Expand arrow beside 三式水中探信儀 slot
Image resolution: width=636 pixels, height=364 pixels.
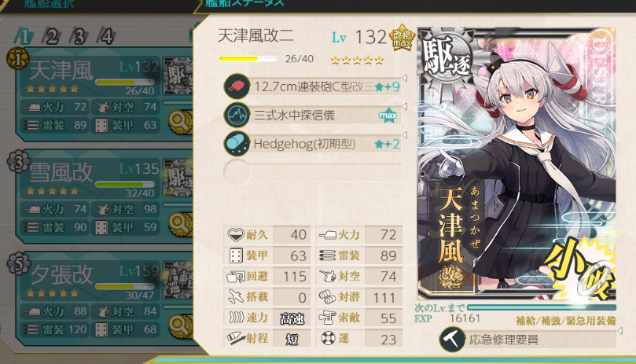point(404,106)
